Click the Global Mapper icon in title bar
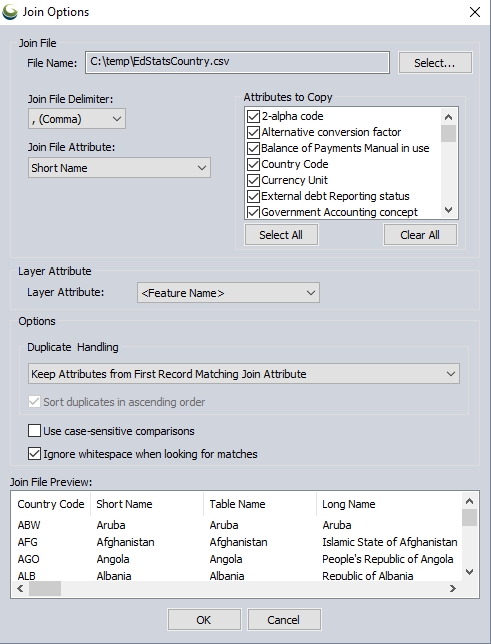Image resolution: width=491 pixels, height=644 pixels. tap(10, 12)
